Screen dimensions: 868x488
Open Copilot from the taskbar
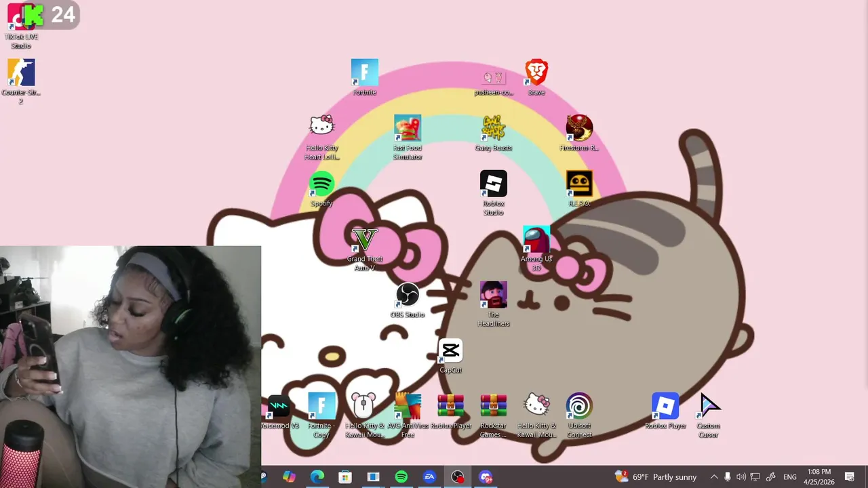(x=289, y=477)
